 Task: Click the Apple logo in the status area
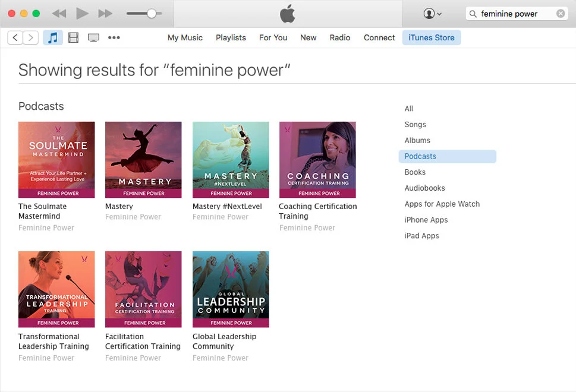pos(287,14)
